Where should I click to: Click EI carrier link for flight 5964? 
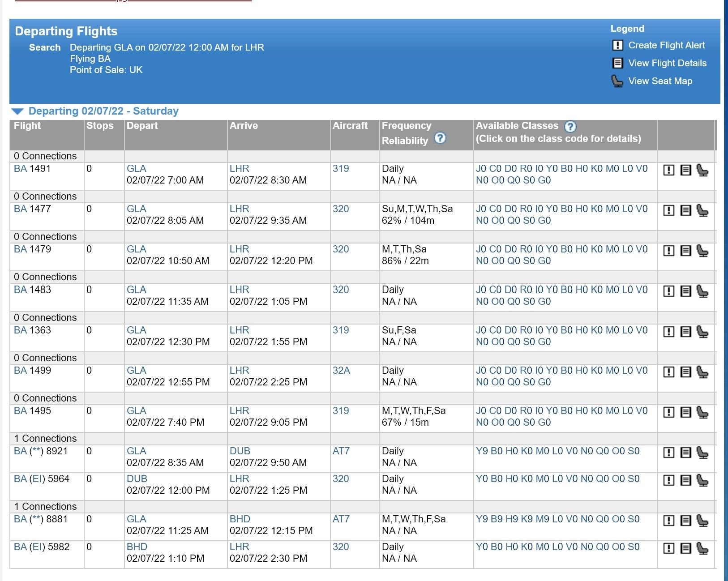click(x=37, y=479)
